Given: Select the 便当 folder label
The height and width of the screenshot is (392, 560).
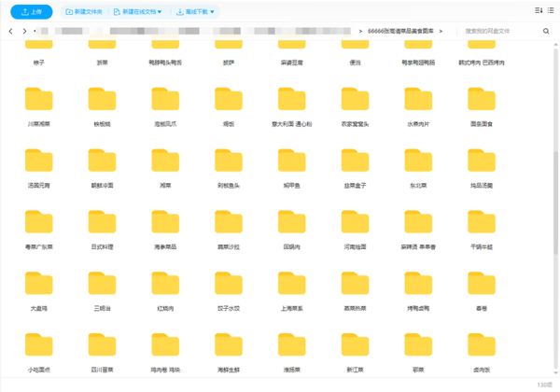Looking at the screenshot, I should click(x=355, y=63).
